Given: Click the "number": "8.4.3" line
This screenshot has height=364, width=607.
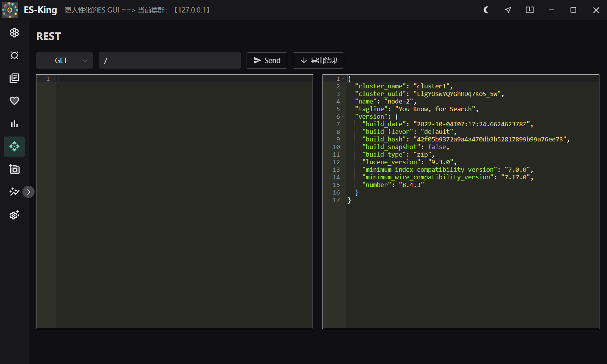Looking at the screenshot, I should click(393, 185).
